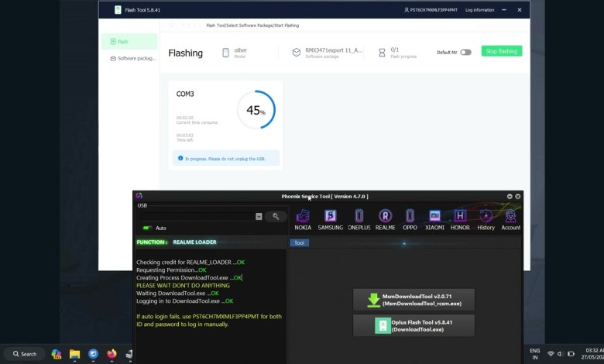Open the OPPO brand icon in Phoenix
This screenshot has width=604, height=364.
pyautogui.click(x=410, y=220)
